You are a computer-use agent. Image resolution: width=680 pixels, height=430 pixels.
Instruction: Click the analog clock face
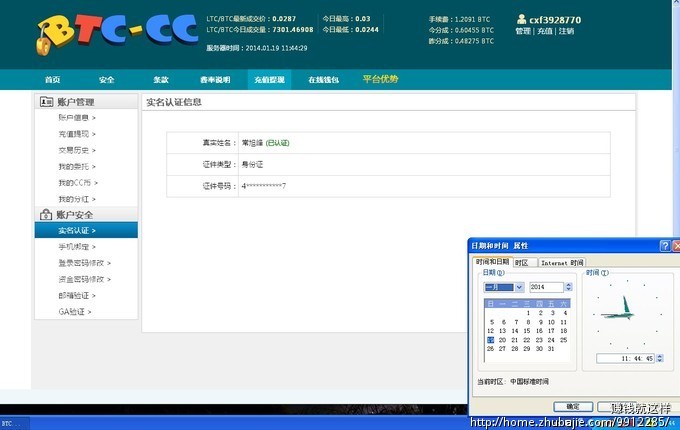(x=628, y=314)
